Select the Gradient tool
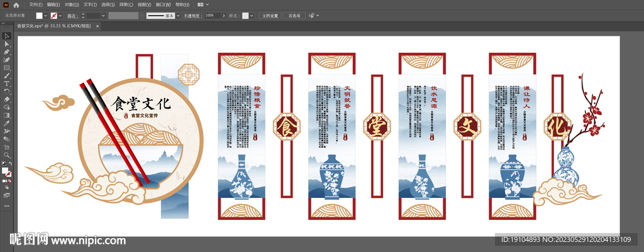This screenshot has height=252, width=644. click(6, 116)
